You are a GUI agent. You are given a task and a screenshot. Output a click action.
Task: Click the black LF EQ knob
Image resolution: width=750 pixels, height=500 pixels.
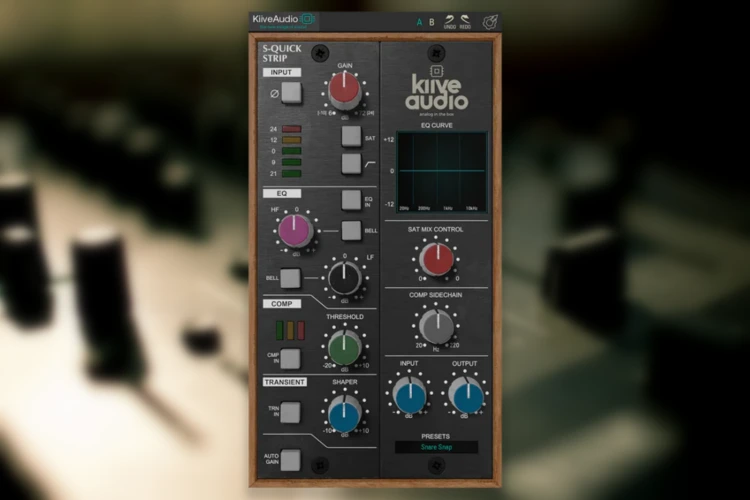pos(344,278)
